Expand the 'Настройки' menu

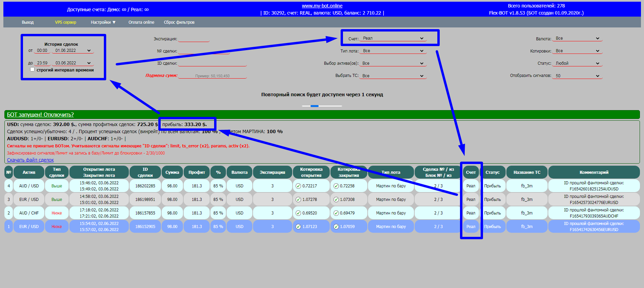pyautogui.click(x=103, y=22)
